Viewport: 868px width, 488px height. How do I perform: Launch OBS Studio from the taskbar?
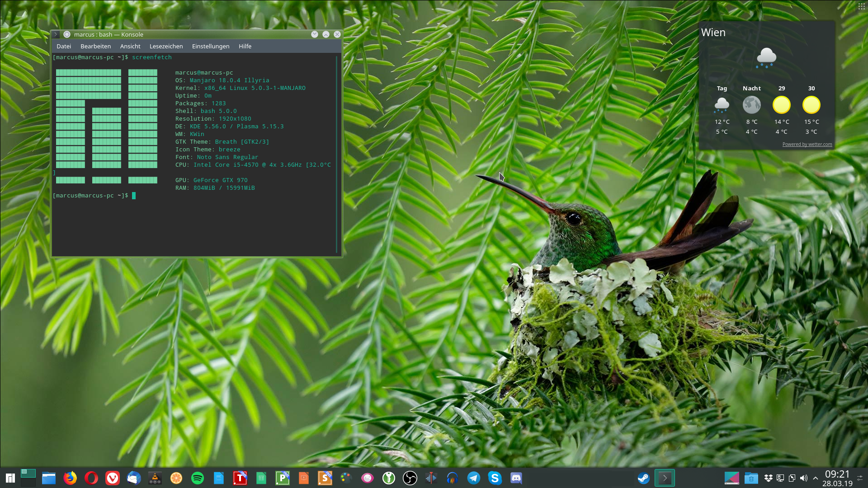[x=410, y=478]
